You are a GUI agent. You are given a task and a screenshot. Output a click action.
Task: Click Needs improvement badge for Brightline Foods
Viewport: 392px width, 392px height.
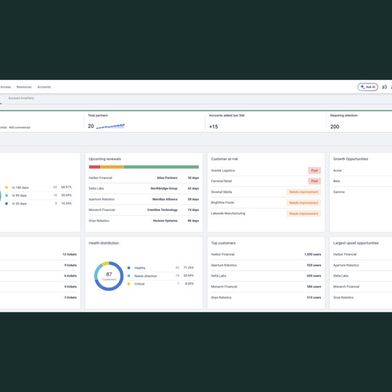304,203
